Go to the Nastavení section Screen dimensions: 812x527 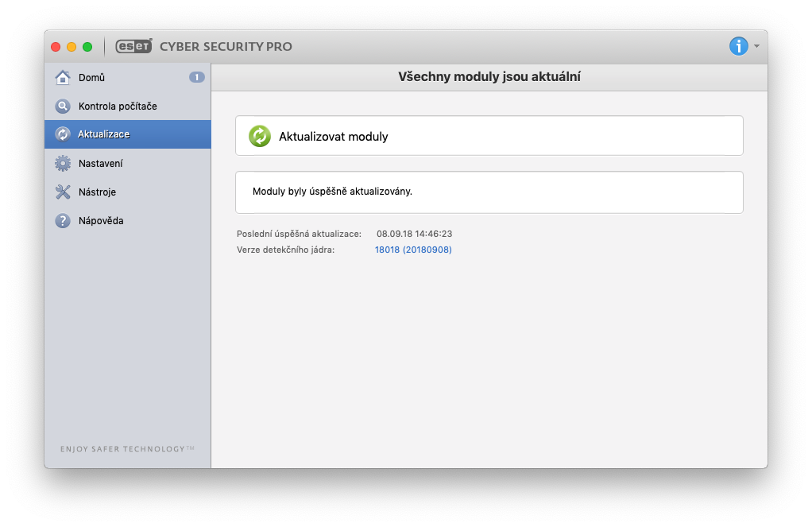coord(100,163)
